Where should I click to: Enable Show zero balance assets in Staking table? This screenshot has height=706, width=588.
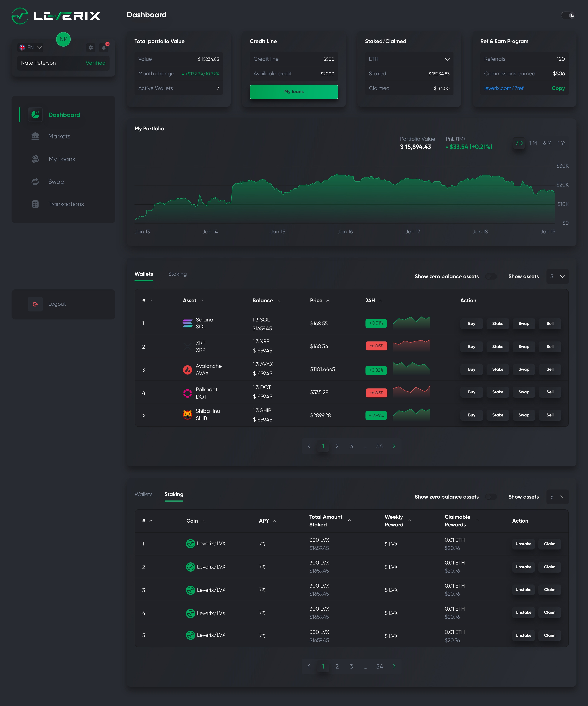(x=491, y=497)
